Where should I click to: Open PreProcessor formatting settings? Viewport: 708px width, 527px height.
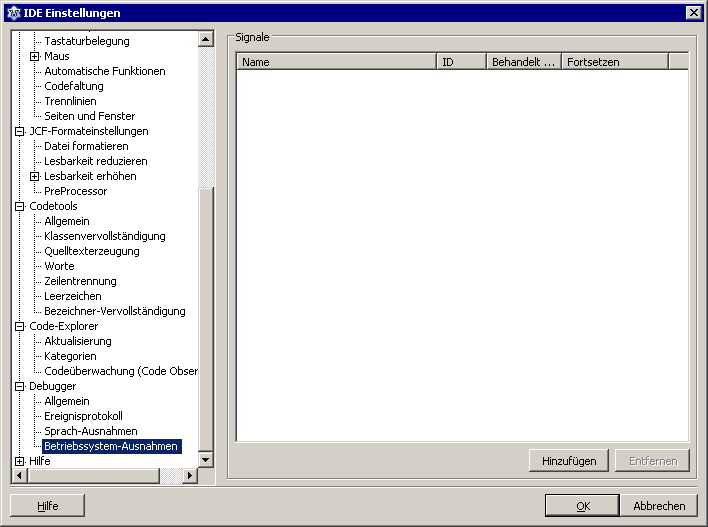coord(75,191)
